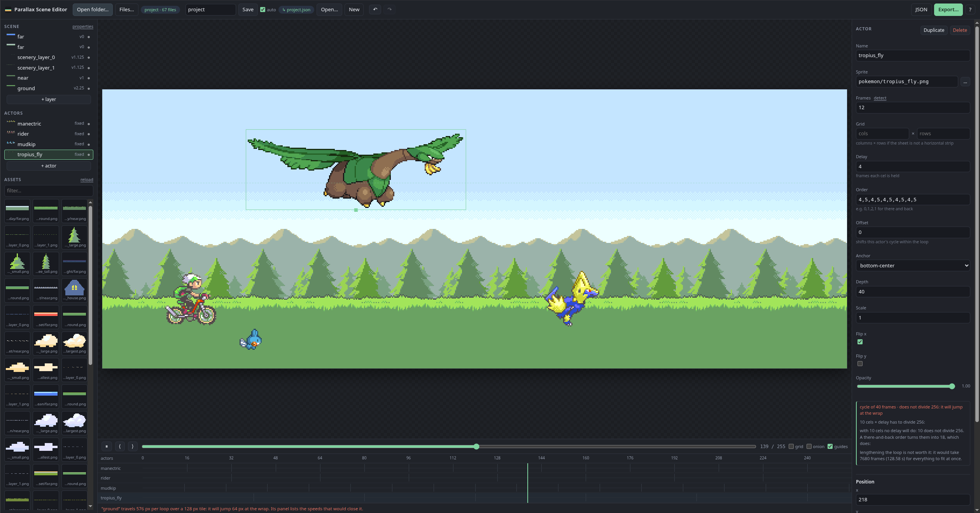Click the grid cols input field
The width and height of the screenshot is (980, 513).
[882, 134]
